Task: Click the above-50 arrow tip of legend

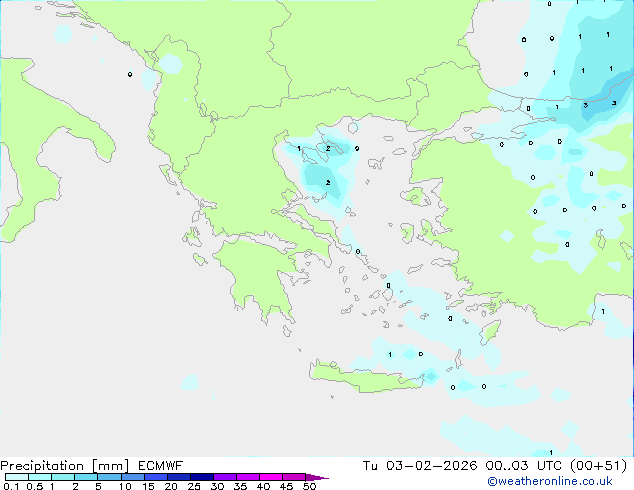Action: pos(317,477)
